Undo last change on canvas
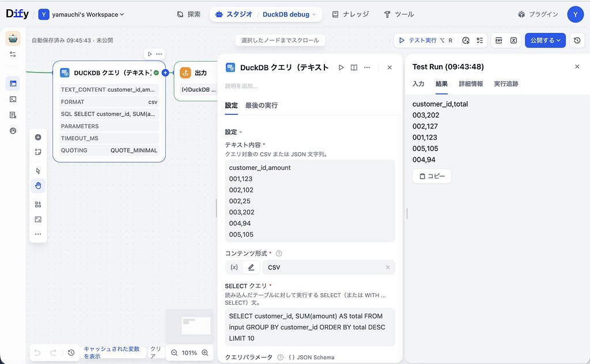The width and height of the screenshot is (590, 364). click(37, 352)
